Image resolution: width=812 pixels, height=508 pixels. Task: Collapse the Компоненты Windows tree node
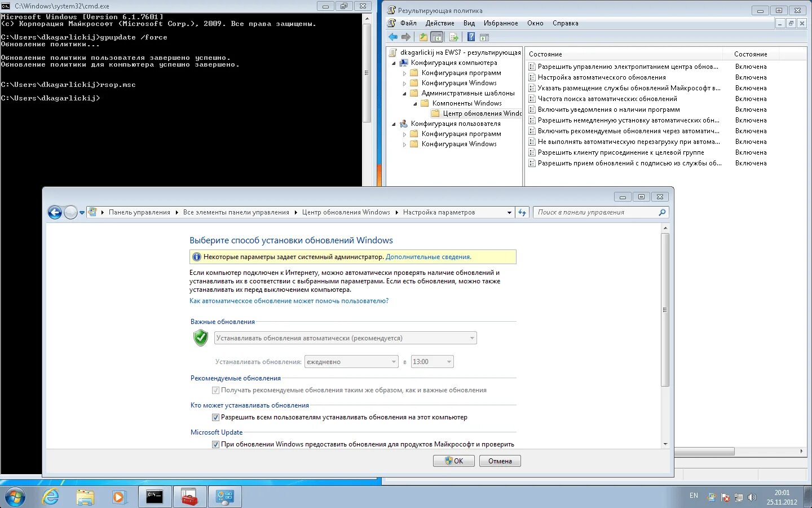pyautogui.click(x=415, y=103)
